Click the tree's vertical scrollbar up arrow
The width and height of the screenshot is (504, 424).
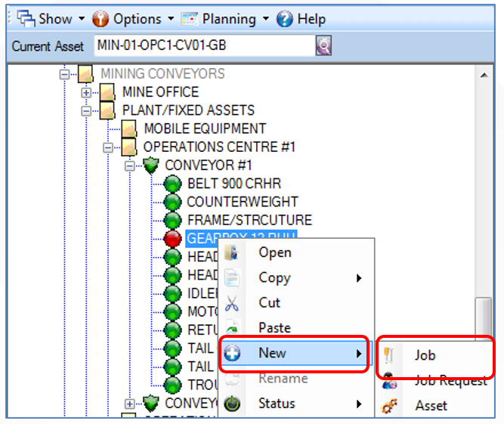487,73
